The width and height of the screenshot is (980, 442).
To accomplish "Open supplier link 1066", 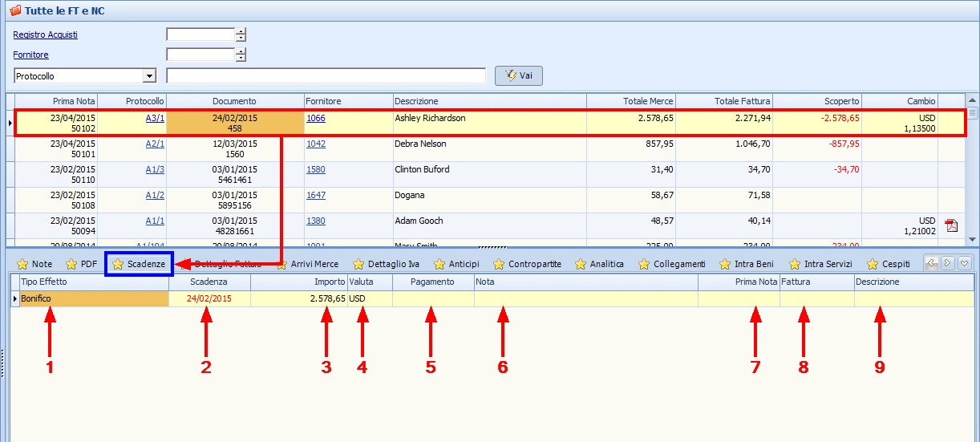I will click(x=316, y=118).
